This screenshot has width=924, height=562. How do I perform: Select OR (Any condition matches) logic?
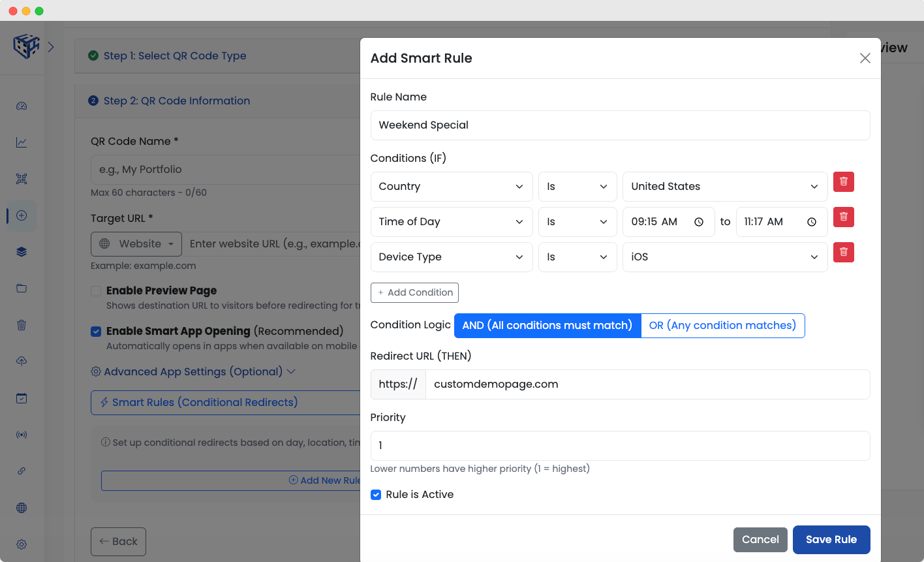722,326
